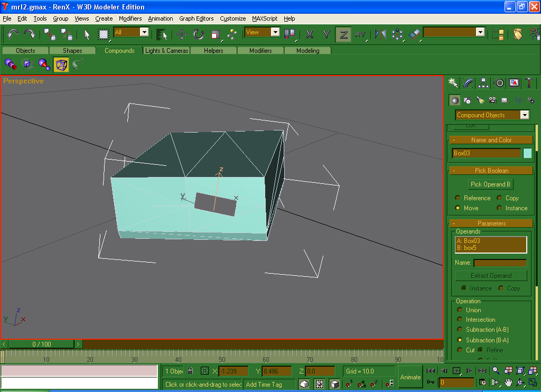Open the Hierarchy command panel tab

[483, 83]
